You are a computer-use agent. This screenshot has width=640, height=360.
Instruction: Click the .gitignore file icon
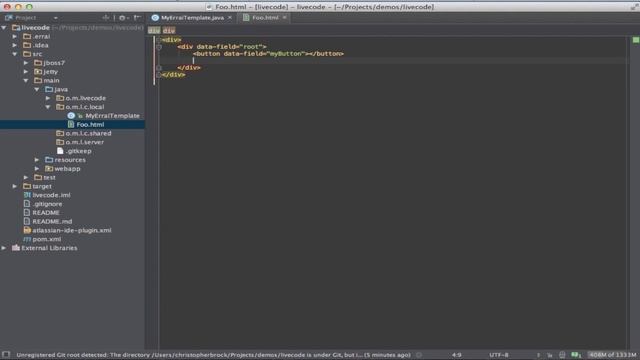(x=27, y=204)
